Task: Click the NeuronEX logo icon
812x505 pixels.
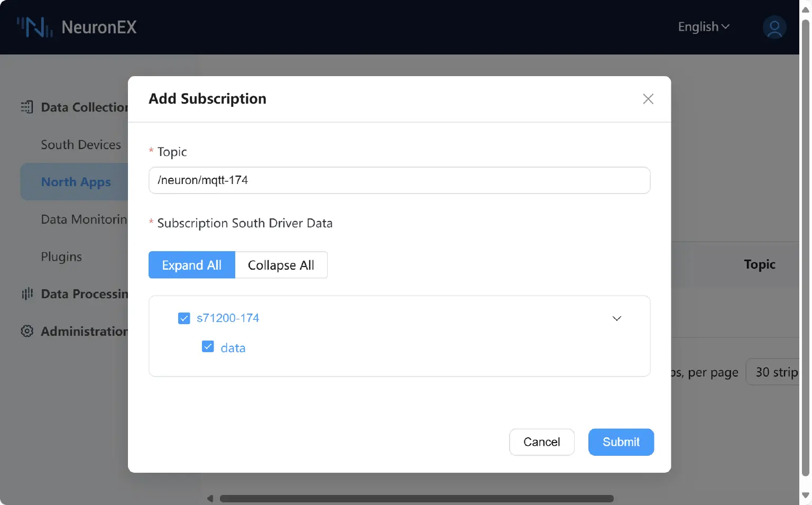Action: click(34, 27)
